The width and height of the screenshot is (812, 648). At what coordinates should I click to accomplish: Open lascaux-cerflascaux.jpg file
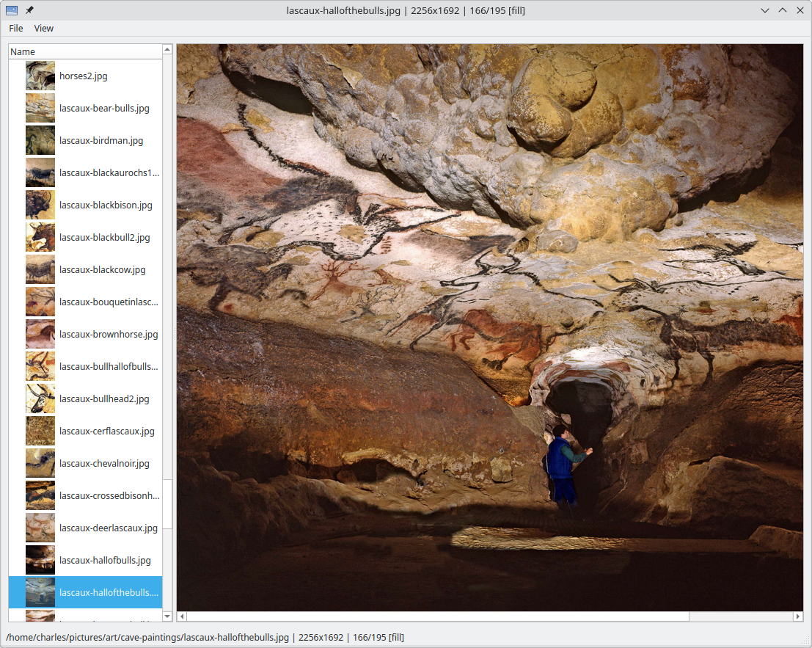coord(107,431)
